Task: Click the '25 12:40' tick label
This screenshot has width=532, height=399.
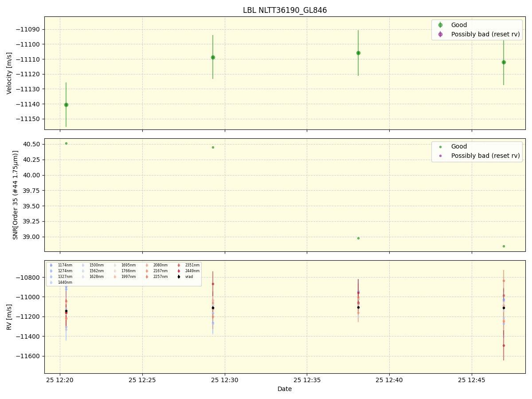Action: point(389,380)
